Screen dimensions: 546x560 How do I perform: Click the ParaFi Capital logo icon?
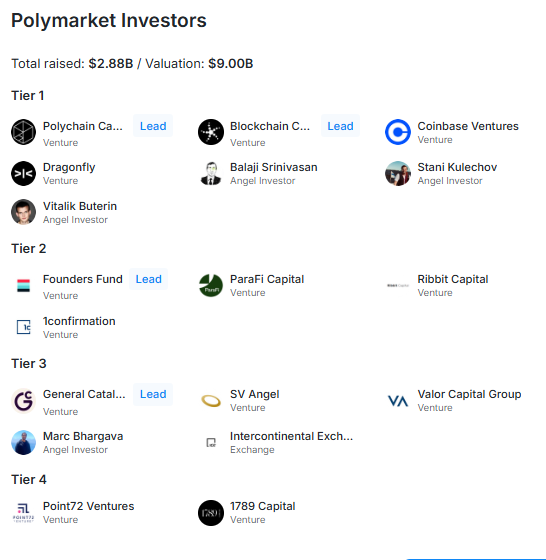[x=211, y=285]
